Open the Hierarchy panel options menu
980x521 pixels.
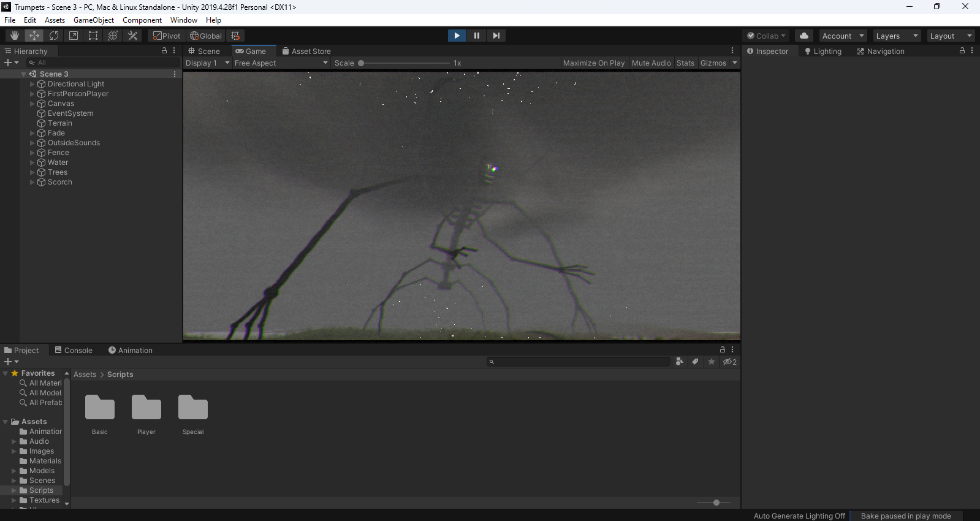coord(174,51)
